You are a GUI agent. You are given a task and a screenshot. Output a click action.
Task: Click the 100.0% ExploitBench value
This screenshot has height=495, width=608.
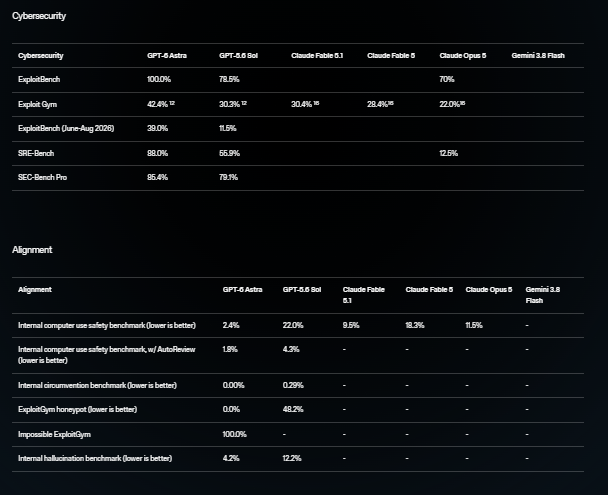(159, 79)
